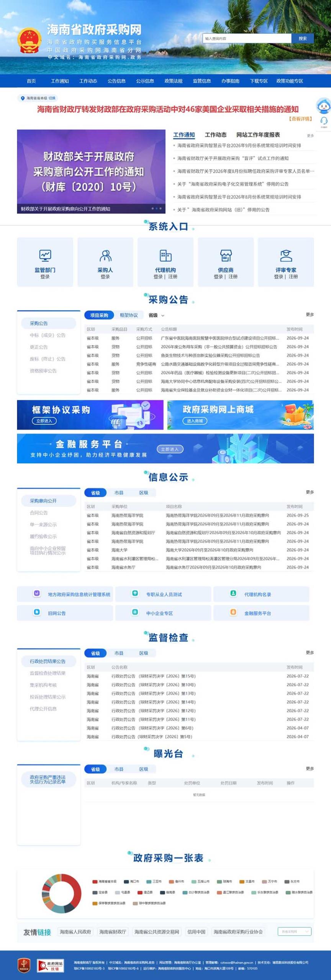Open the 监管信息 navigation item
The height and width of the screenshot is (980, 331).
click(x=202, y=81)
